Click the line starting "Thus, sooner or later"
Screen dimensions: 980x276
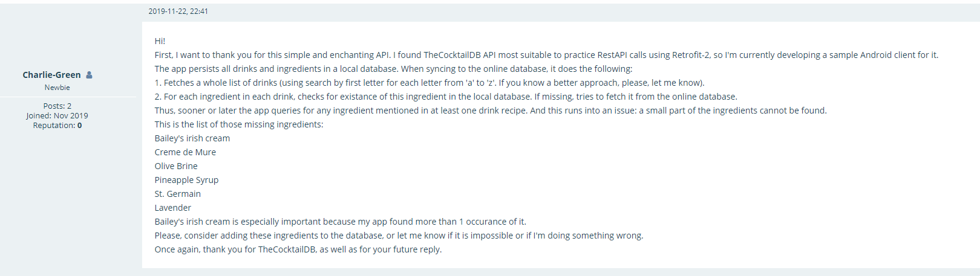tap(491, 111)
